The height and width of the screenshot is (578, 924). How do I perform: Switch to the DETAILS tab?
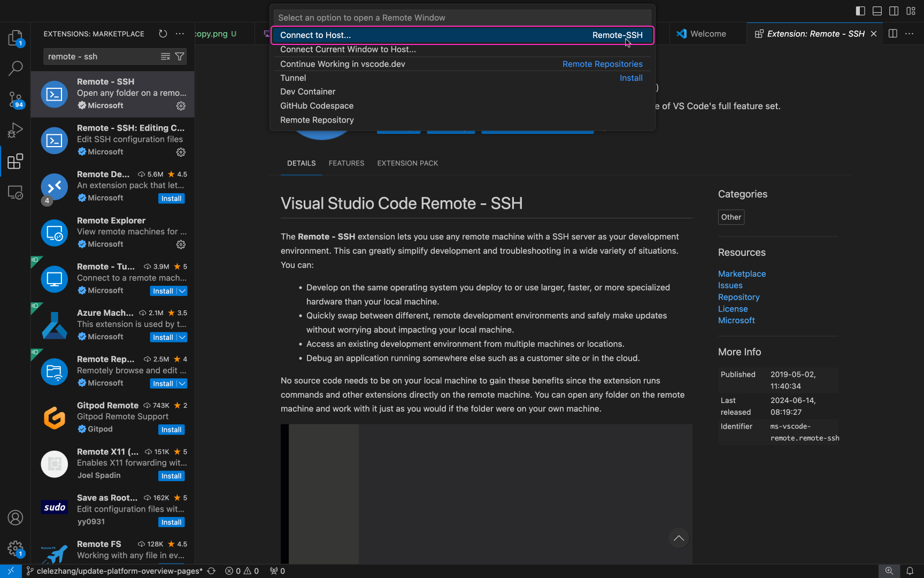coord(302,163)
